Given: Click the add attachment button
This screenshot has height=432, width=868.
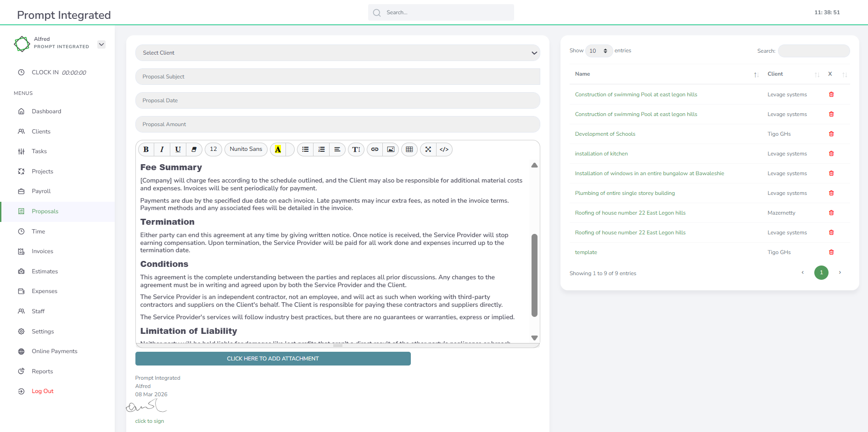Looking at the screenshot, I should coord(273,359).
